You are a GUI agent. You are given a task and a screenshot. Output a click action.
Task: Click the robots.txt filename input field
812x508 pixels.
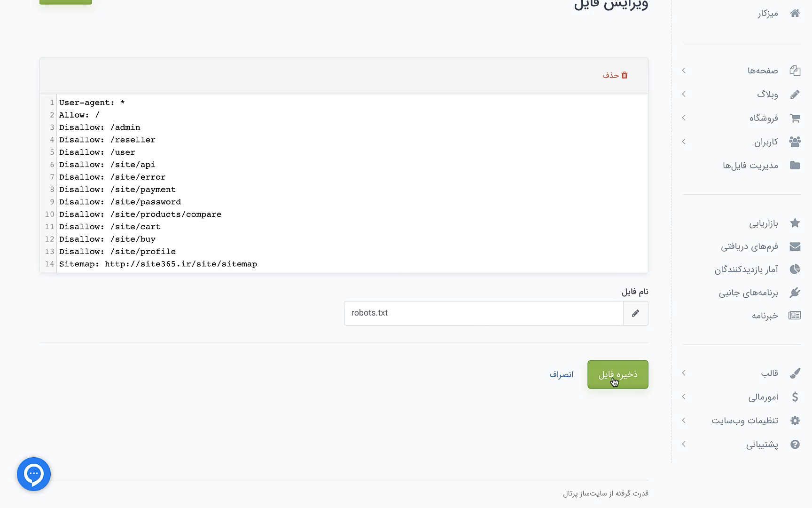click(483, 313)
